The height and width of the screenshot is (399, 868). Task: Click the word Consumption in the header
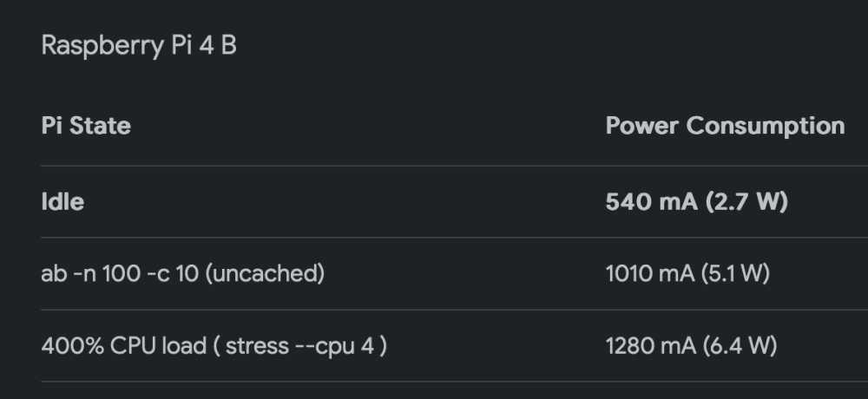pos(766,126)
